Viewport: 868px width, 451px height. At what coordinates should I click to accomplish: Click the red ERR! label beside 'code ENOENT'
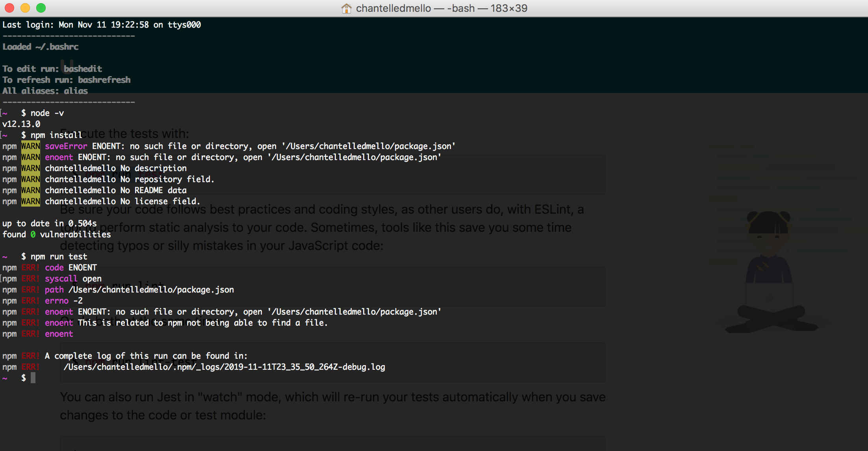pos(30,268)
